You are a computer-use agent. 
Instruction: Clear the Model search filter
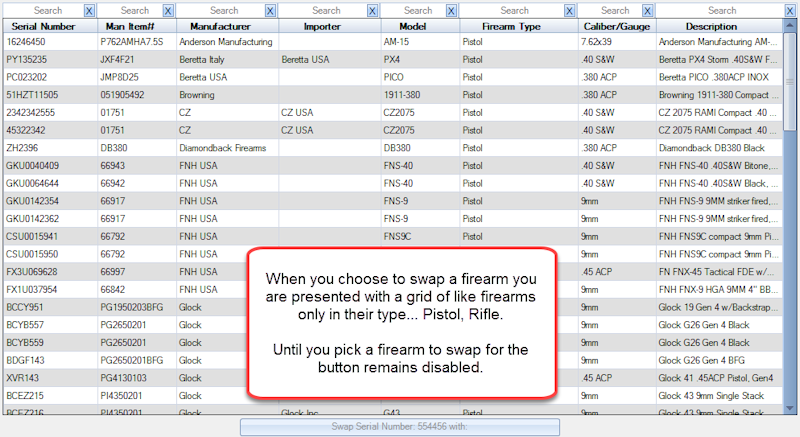[x=452, y=11]
